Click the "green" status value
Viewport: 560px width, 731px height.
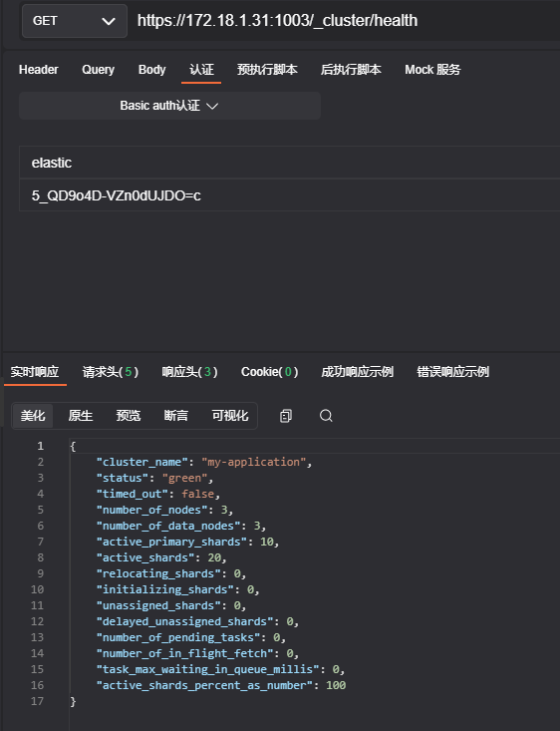(185, 478)
